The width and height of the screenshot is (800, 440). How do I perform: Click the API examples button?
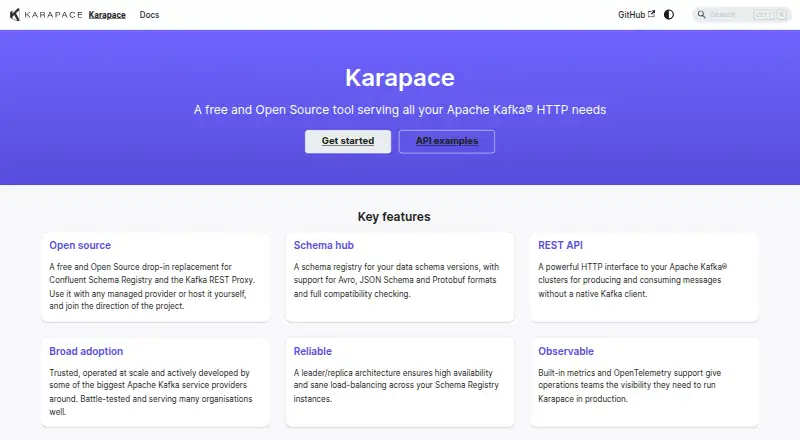[x=447, y=141]
